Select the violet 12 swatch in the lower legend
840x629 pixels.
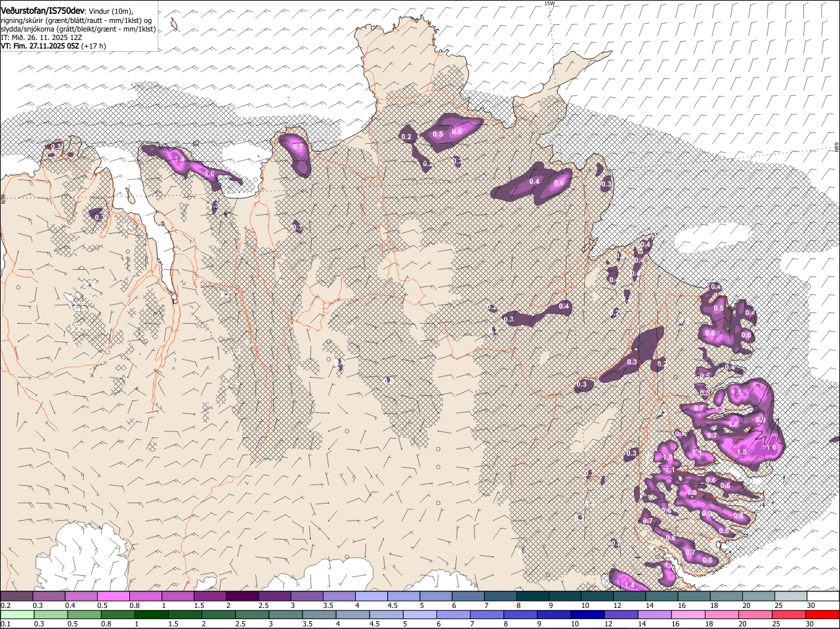[x=621, y=615]
